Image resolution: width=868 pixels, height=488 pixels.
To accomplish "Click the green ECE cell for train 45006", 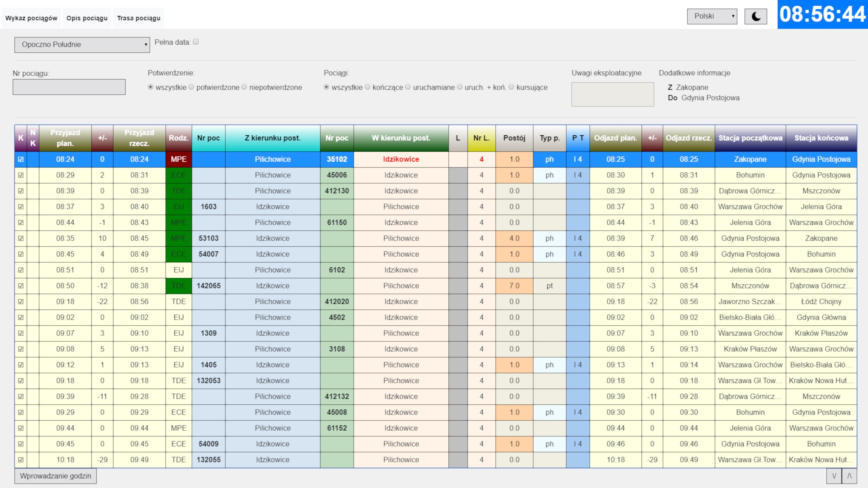I will pos(179,175).
